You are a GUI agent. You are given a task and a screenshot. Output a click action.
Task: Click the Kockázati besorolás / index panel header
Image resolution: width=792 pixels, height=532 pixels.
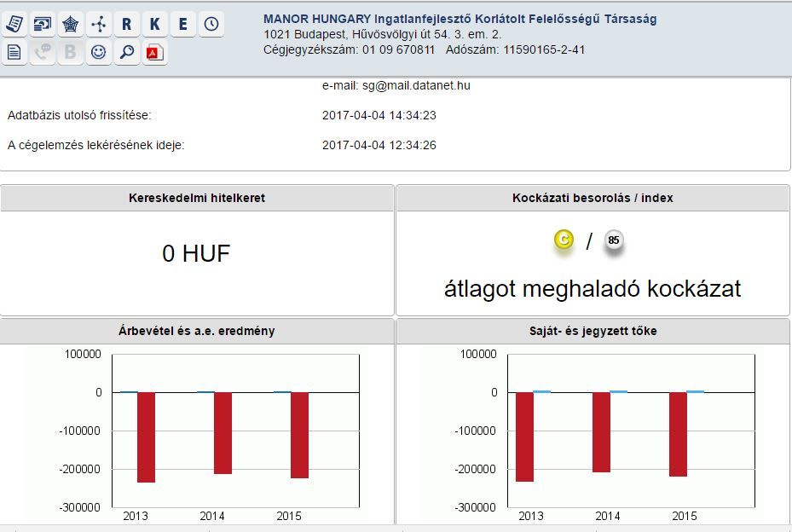click(593, 198)
